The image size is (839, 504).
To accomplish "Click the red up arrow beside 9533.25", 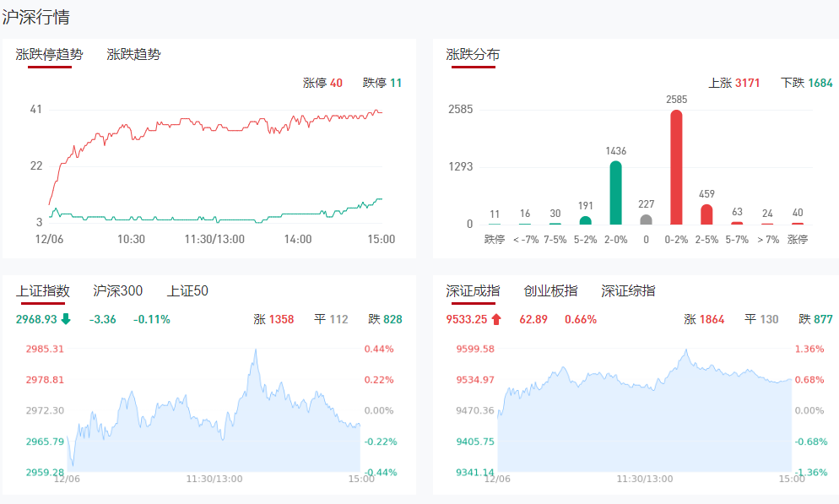I will (497, 319).
